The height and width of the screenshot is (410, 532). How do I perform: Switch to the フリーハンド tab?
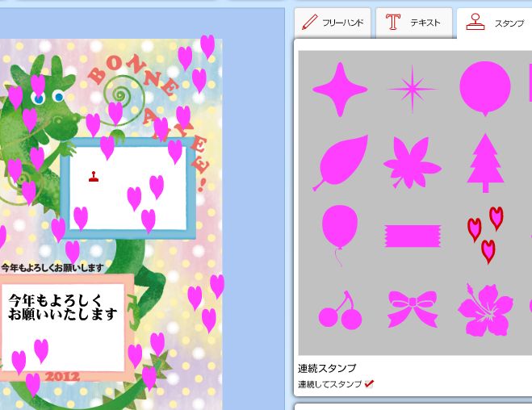click(333, 23)
